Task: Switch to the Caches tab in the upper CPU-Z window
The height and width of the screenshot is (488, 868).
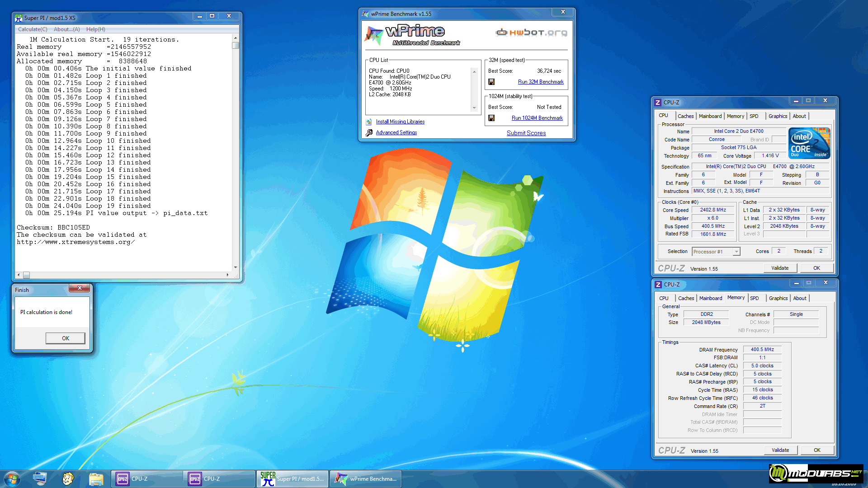Action: (x=685, y=116)
